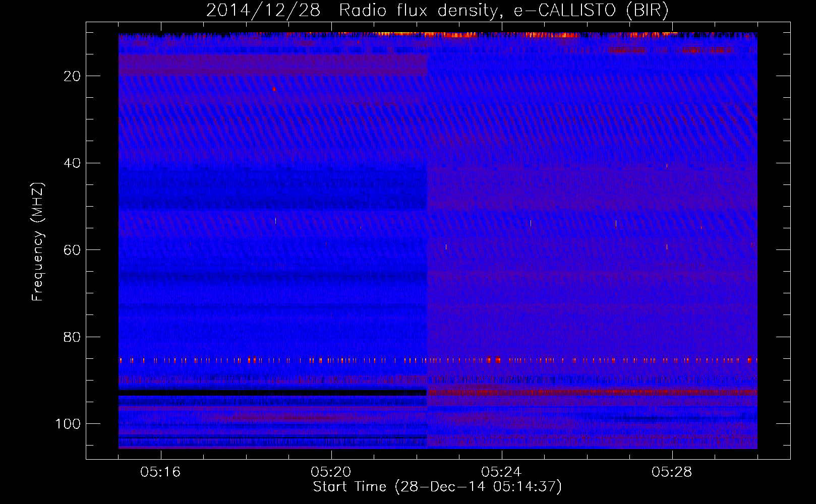The image size is (816, 504).
Task: Click the "Frequency (MHZ)" axis label
Action: pyautogui.click(x=38, y=241)
